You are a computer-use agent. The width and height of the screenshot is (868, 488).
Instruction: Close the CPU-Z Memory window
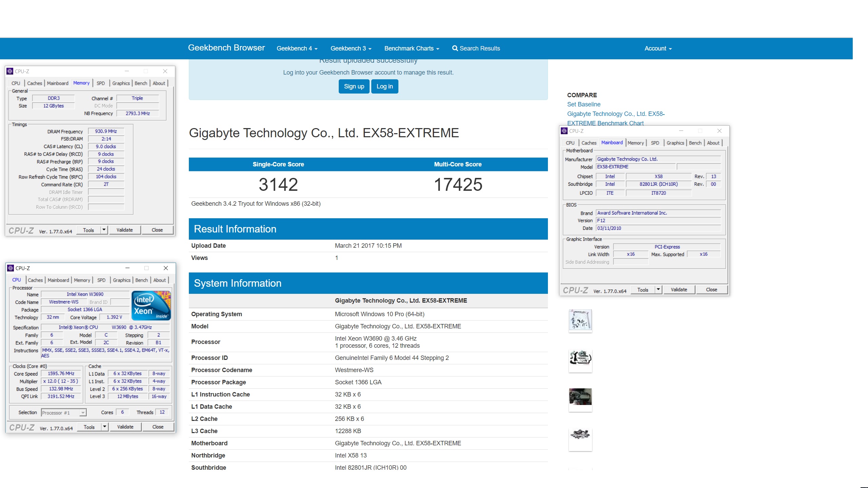point(165,71)
